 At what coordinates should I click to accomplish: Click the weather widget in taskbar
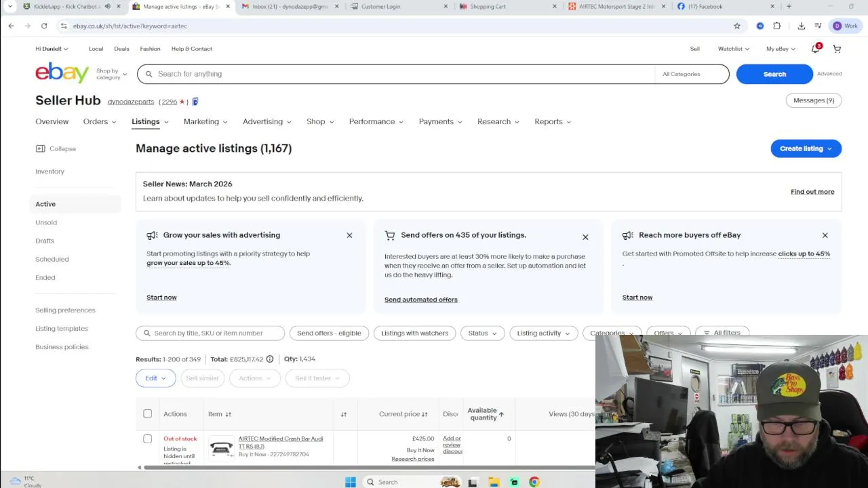pyautogui.click(x=24, y=481)
